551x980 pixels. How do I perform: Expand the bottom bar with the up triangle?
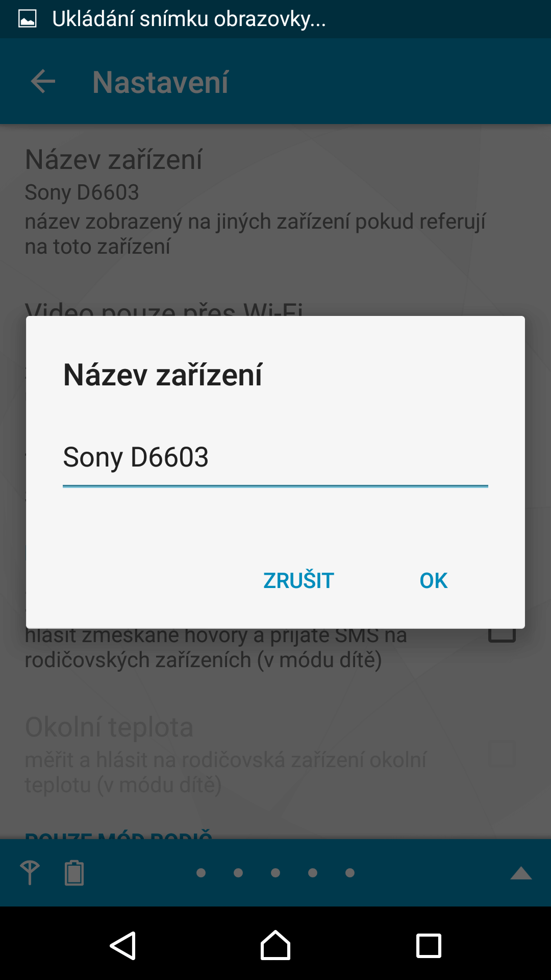(x=521, y=873)
